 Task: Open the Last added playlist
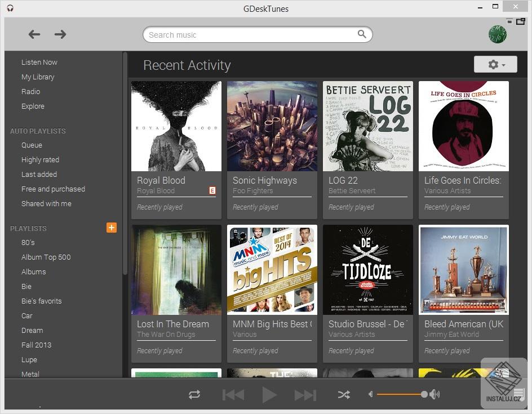click(39, 174)
